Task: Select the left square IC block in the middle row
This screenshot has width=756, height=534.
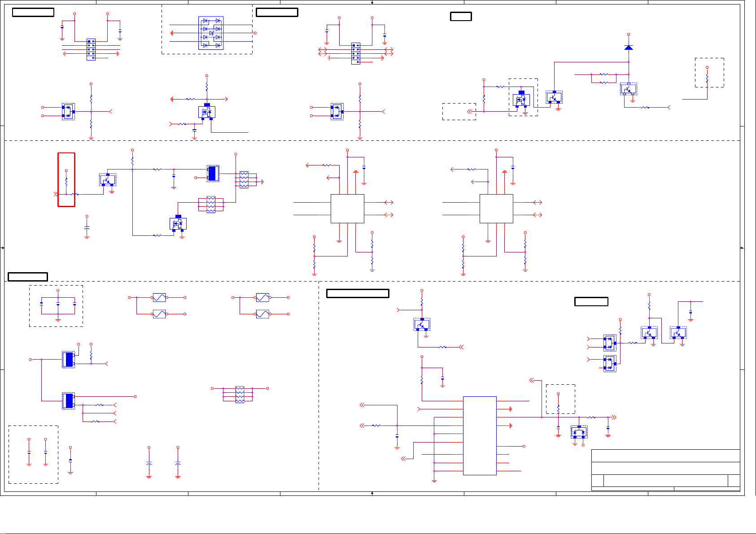Action: 347,208
